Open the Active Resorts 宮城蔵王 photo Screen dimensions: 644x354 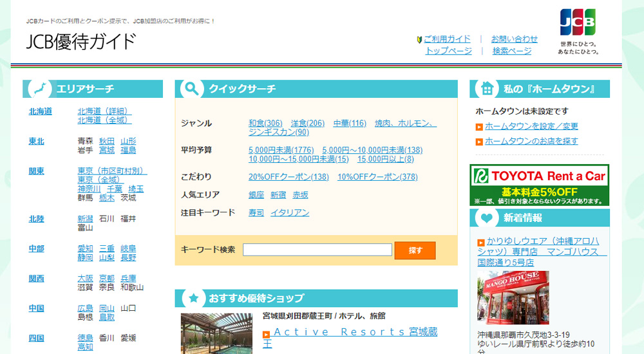pos(216,333)
